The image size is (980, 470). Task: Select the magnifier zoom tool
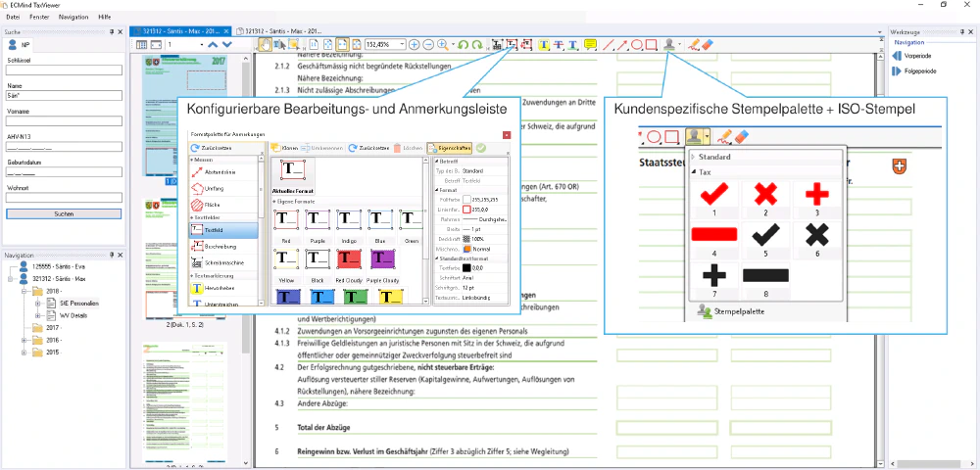point(443,44)
